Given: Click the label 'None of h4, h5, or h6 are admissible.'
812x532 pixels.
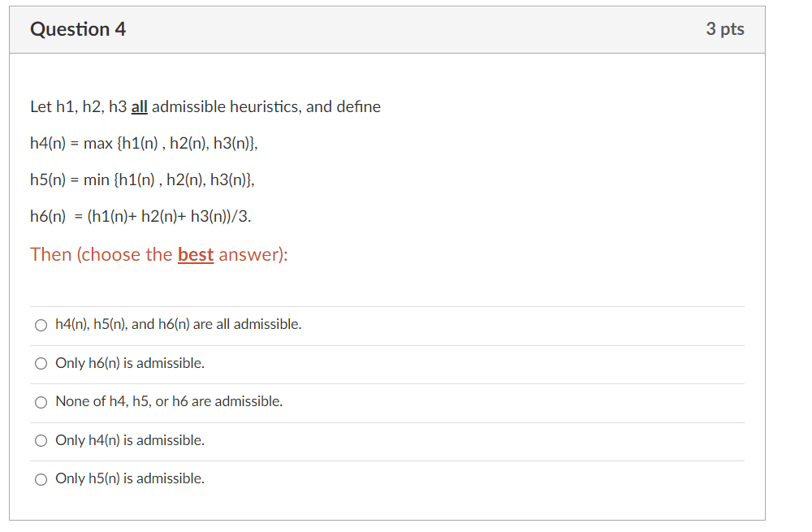Looking at the screenshot, I should point(169,401).
